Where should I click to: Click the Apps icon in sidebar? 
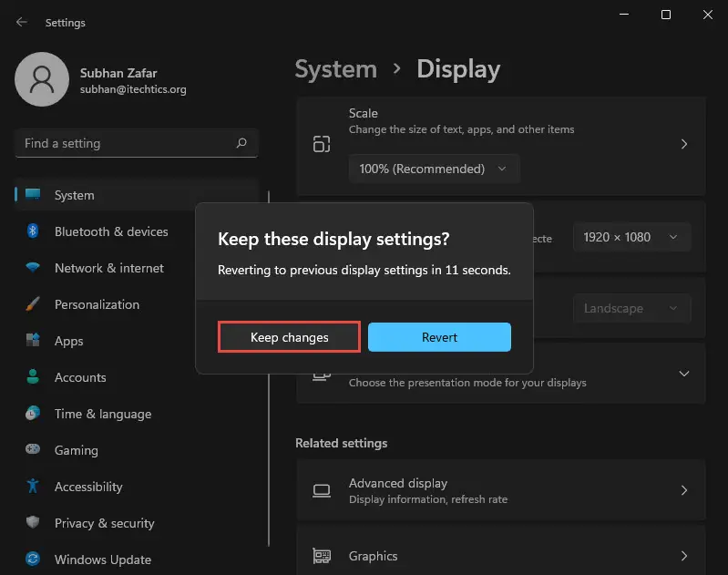(x=33, y=340)
